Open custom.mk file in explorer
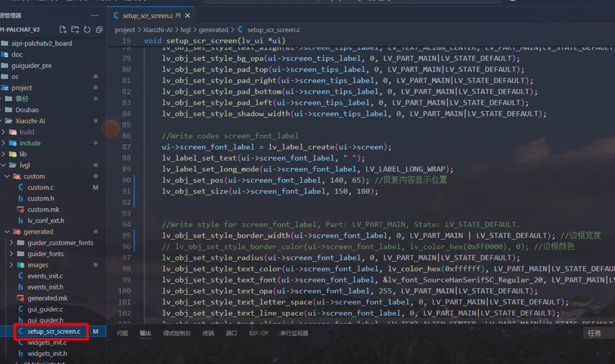This screenshot has width=615, height=364. point(43,210)
